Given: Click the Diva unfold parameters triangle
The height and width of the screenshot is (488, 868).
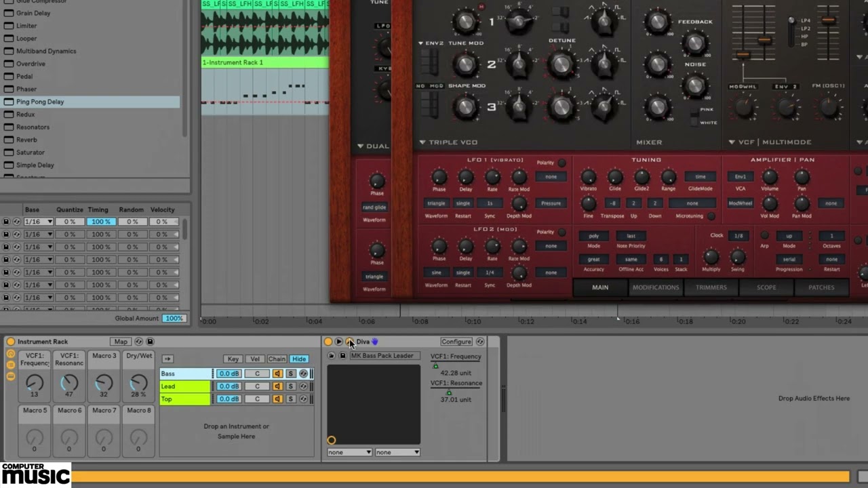Looking at the screenshot, I should click(338, 342).
